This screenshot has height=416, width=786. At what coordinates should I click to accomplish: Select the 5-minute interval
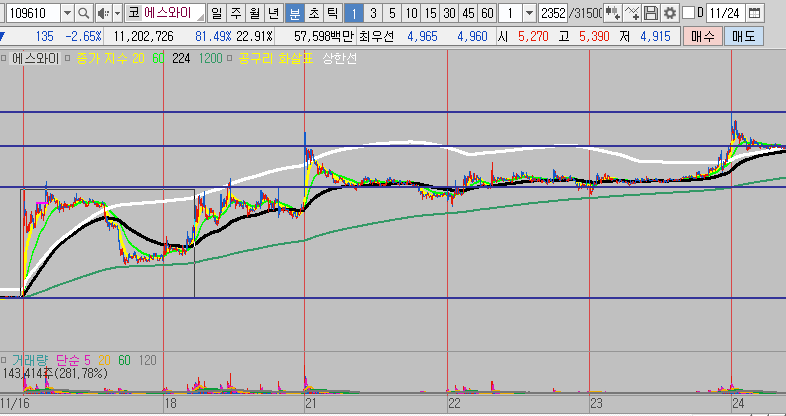(x=392, y=13)
